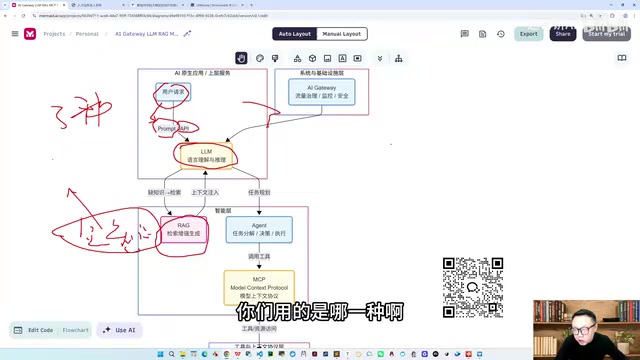Switch to Manual Layout mode

click(x=342, y=34)
